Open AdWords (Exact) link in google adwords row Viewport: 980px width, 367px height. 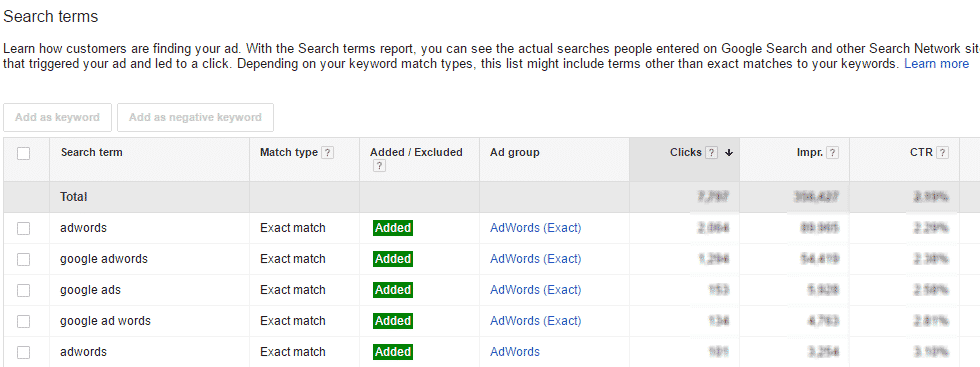pyautogui.click(x=536, y=259)
